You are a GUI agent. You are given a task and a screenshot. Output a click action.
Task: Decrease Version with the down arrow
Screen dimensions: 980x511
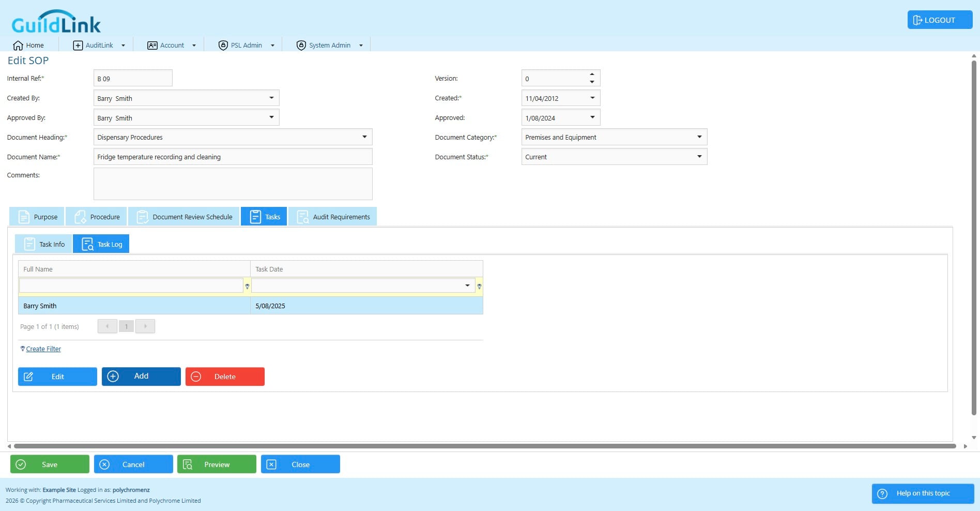click(x=592, y=82)
